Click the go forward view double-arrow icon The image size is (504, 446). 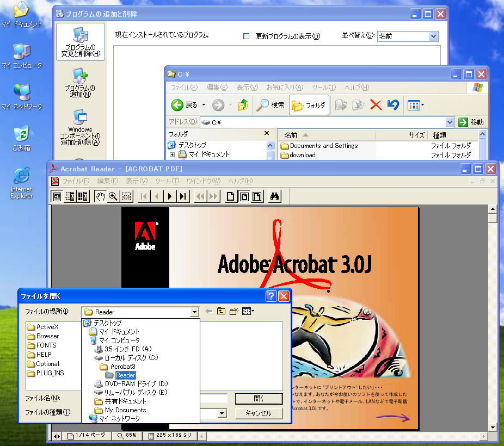click(x=213, y=196)
